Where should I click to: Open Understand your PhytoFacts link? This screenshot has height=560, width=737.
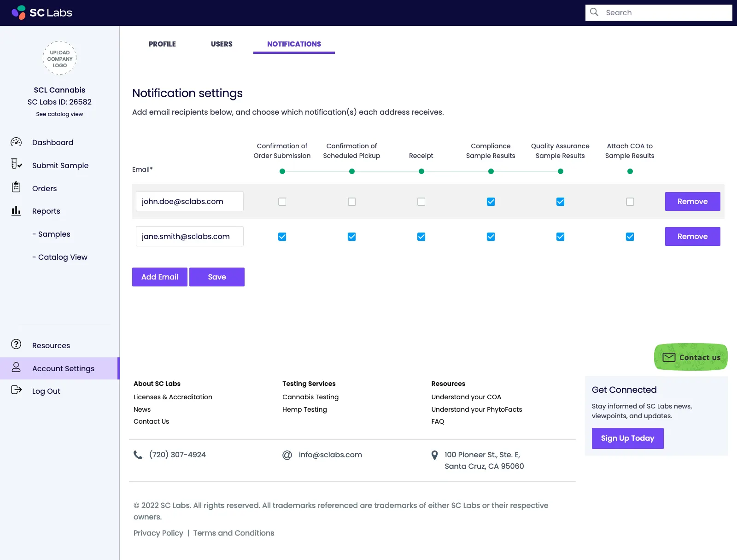(x=477, y=409)
